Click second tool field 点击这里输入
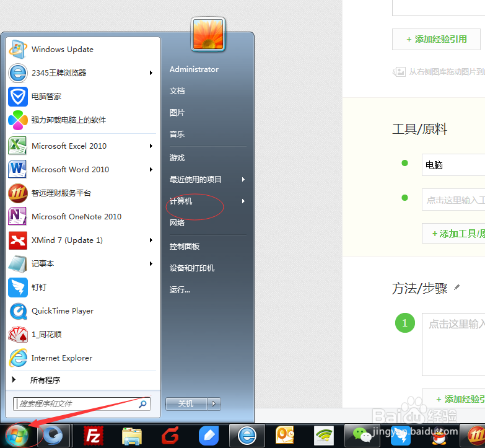Screen dimensions: 485x448 (x=453, y=200)
